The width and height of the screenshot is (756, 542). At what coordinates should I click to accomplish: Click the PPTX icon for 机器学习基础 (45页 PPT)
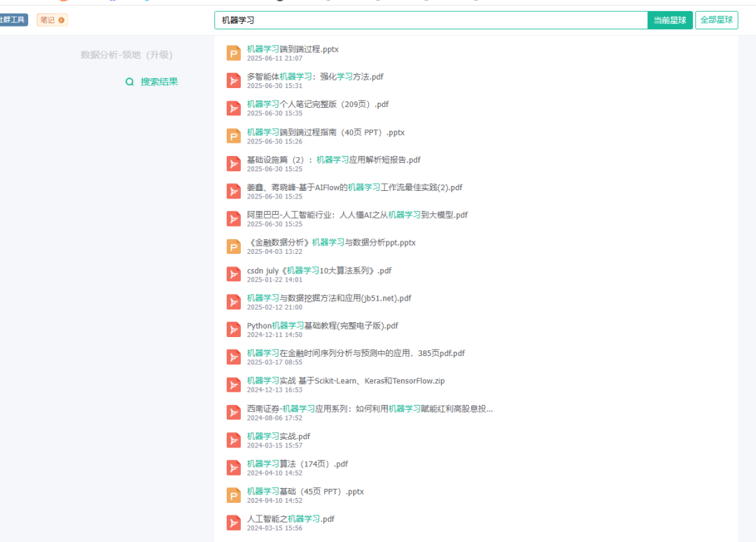click(234, 495)
